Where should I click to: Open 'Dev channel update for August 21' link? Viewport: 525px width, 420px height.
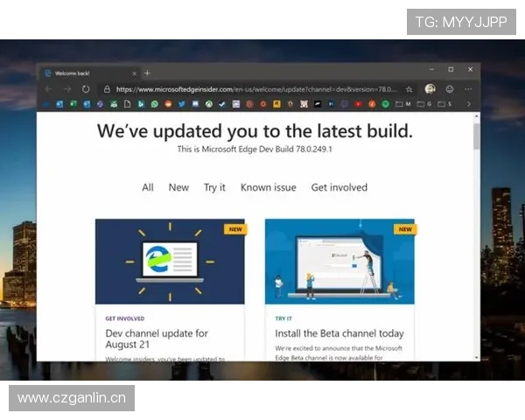click(x=157, y=339)
